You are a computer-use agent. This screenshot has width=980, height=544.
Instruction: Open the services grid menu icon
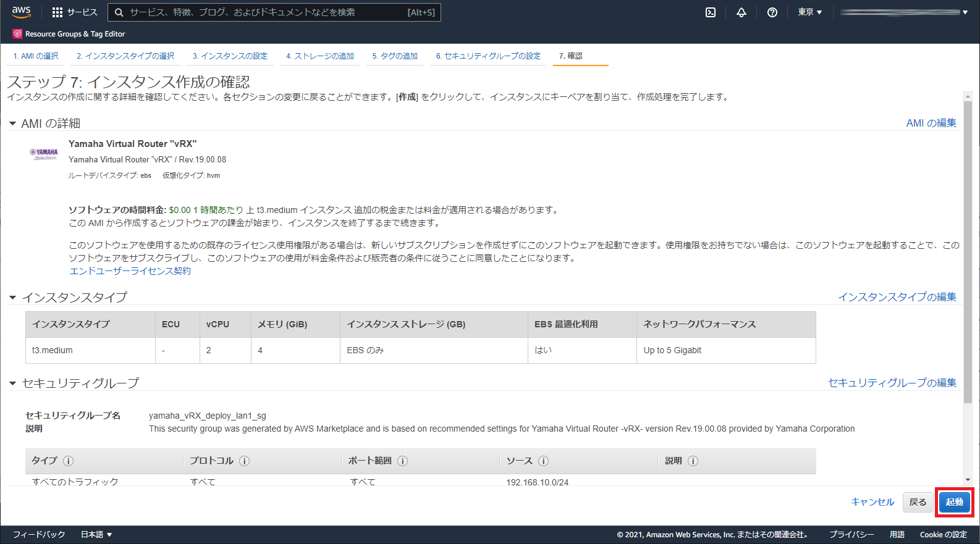(x=57, y=12)
